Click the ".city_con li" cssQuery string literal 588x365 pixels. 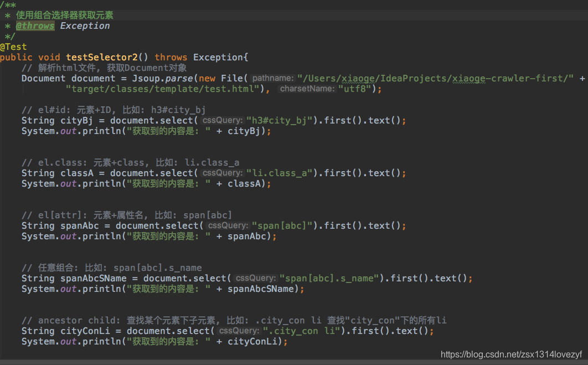(x=302, y=331)
